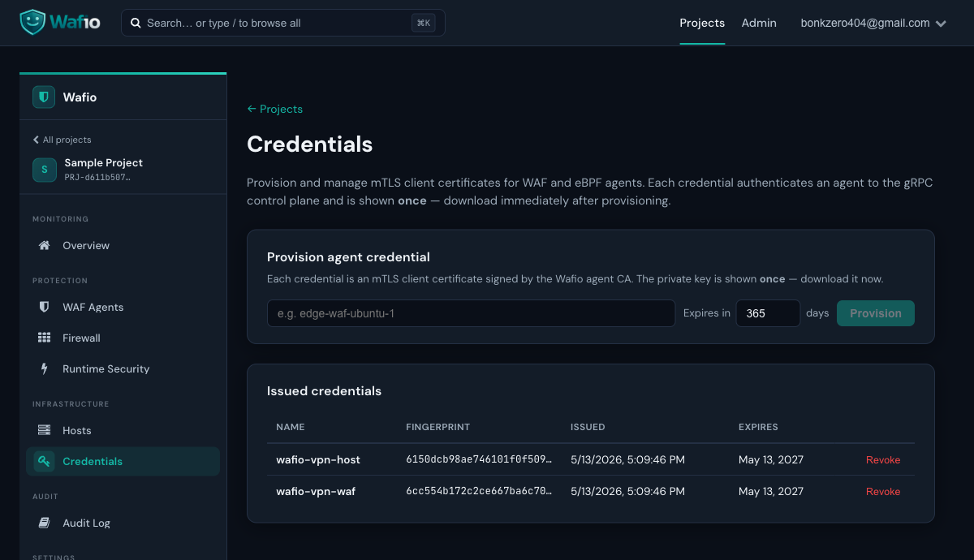Open Audit Log in the sidebar
974x560 pixels.
click(123, 523)
